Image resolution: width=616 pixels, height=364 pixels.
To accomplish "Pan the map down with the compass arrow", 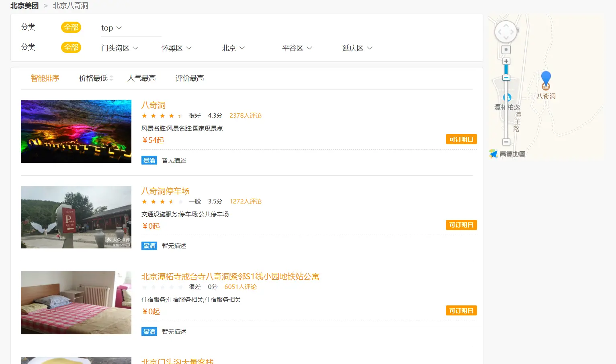I will click(x=506, y=38).
